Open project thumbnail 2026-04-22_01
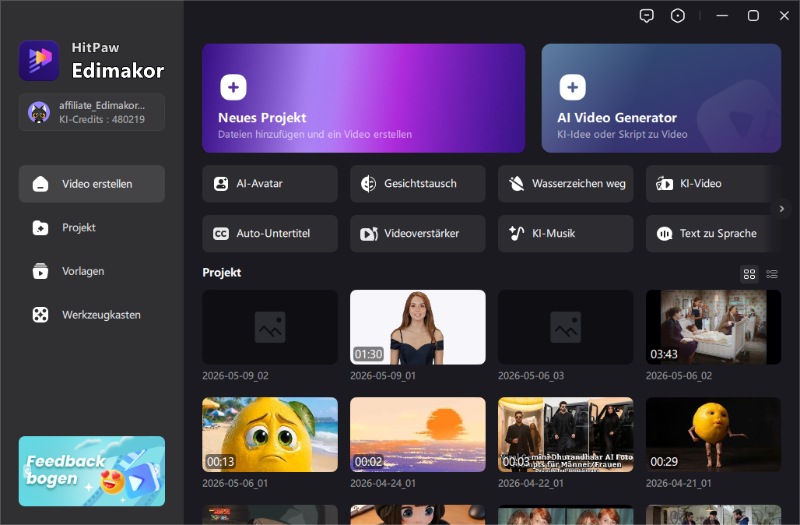800x525 pixels. 566,434
